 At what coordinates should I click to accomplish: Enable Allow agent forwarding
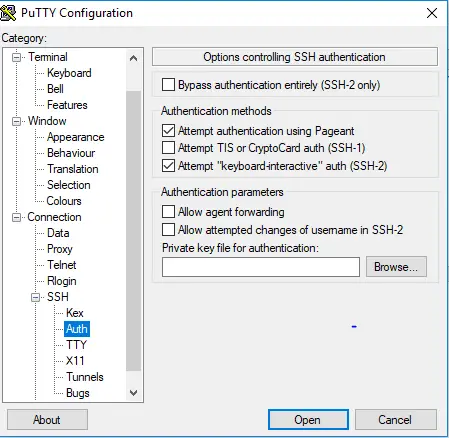click(x=168, y=212)
